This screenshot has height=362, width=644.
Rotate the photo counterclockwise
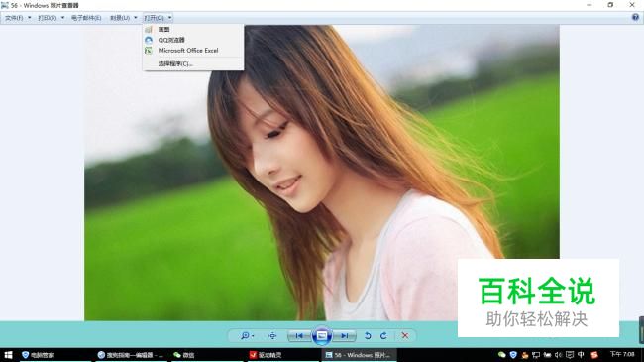tap(368, 336)
